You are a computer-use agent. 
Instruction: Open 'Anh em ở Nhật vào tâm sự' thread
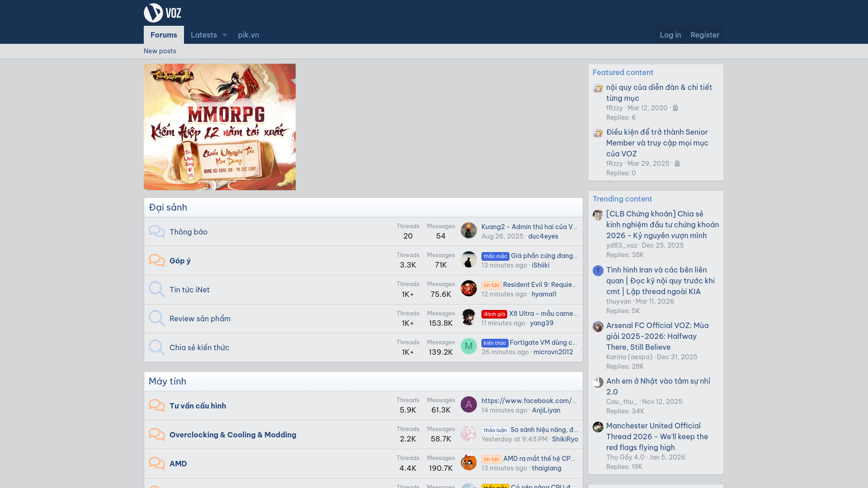click(x=658, y=386)
